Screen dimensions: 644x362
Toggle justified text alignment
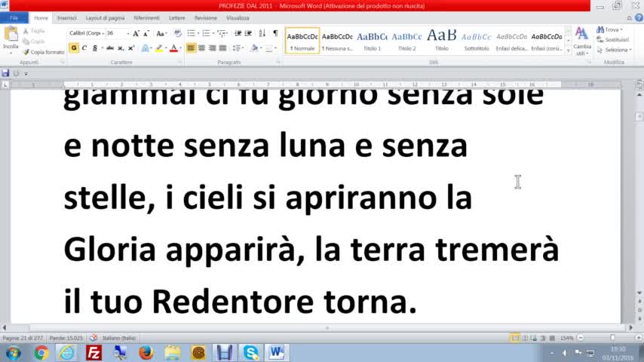point(222,48)
